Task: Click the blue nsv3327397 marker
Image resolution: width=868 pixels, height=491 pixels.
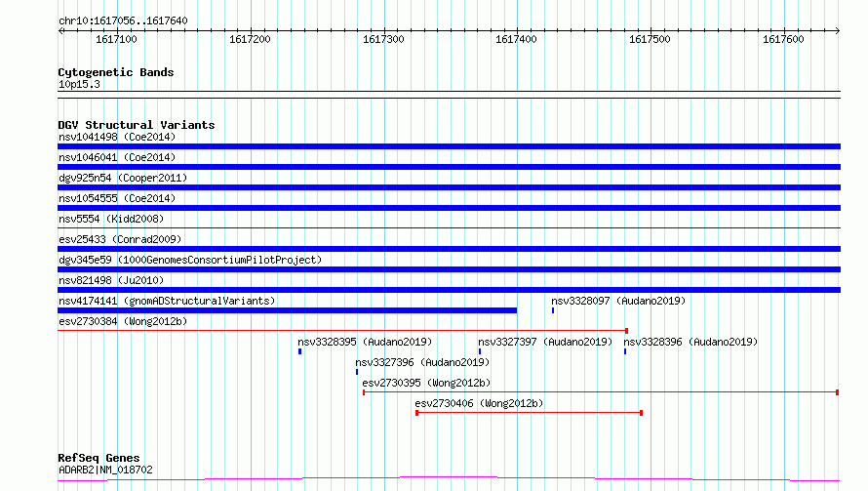Action: point(480,351)
